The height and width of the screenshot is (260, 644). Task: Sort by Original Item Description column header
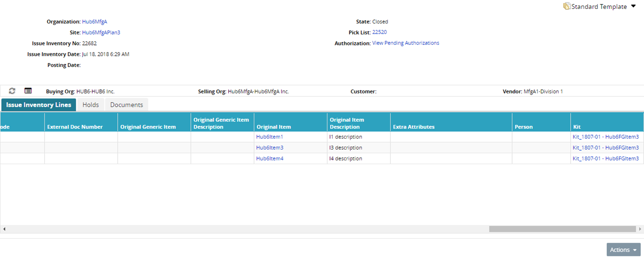[x=347, y=123]
